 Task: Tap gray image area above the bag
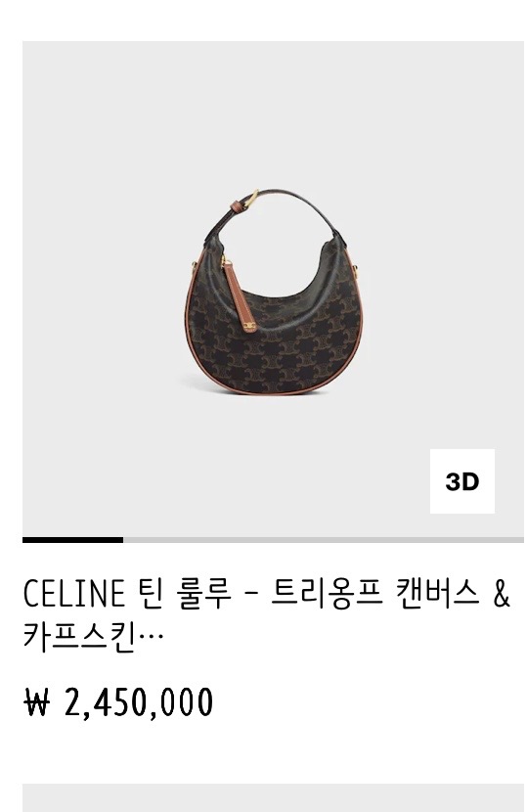tap(273, 113)
